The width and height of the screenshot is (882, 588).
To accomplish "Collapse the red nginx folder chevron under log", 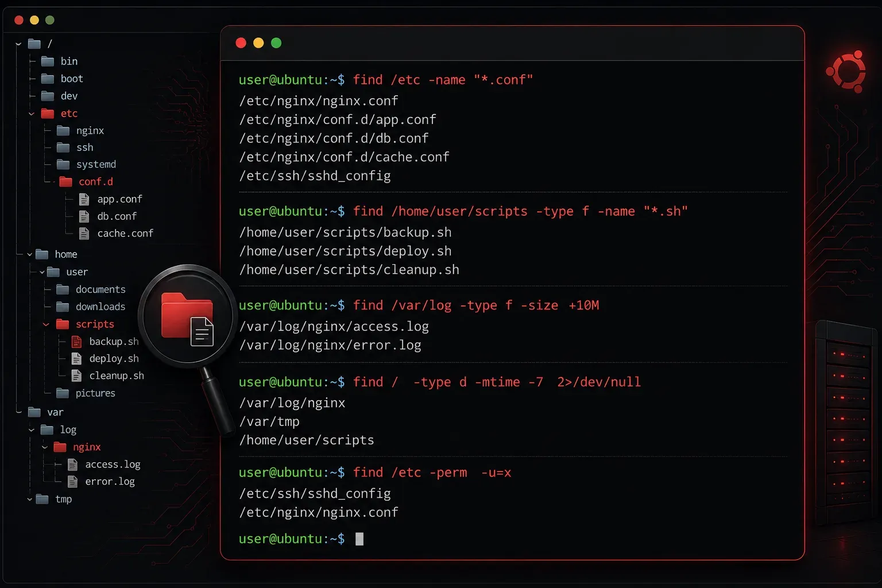I will pos(45,447).
